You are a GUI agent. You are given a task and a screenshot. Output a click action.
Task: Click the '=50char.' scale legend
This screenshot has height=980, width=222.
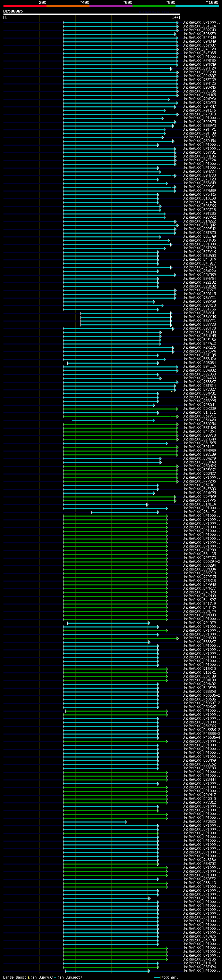coord(169,977)
